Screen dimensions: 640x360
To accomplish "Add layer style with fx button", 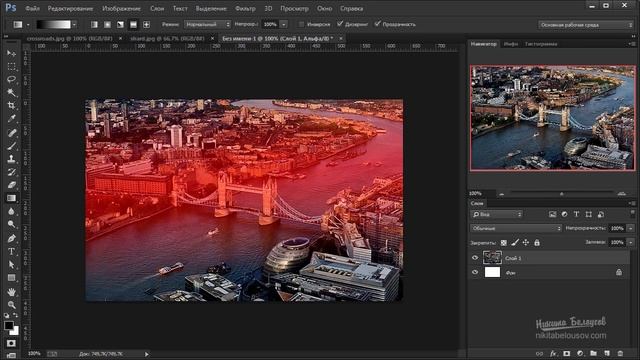I will click(553, 353).
